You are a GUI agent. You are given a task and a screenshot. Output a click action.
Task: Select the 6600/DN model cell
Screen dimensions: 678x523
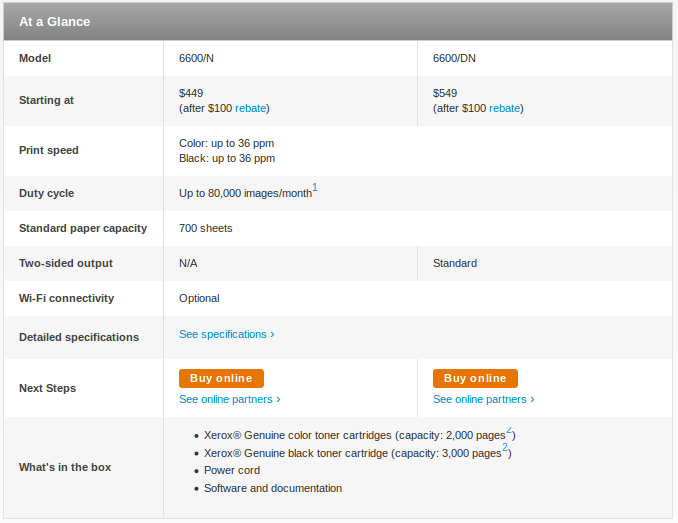point(545,58)
